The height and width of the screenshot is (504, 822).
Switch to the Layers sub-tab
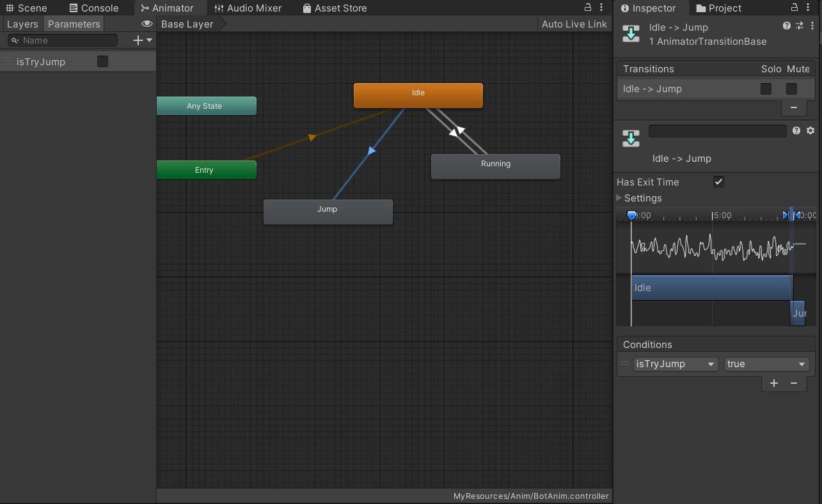(x=22, y=24)
